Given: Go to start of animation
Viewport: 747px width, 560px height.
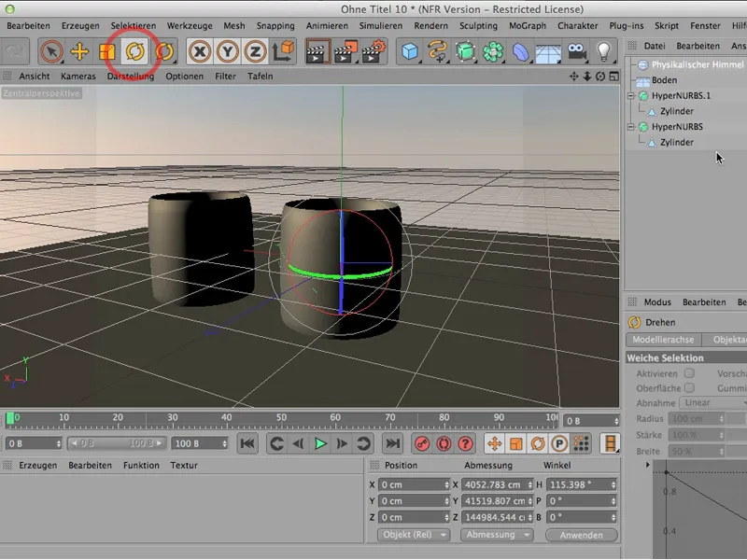Looking at the screenshot, I should [x=247, y=443].
